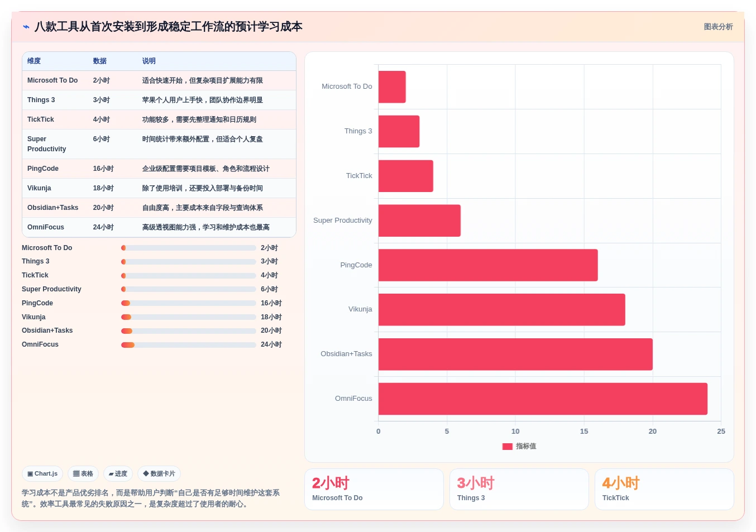Click the description 企业级配置需要项目模板、角色和流程设计
Screen dimensions: 756x532
[x=206, y=169]
